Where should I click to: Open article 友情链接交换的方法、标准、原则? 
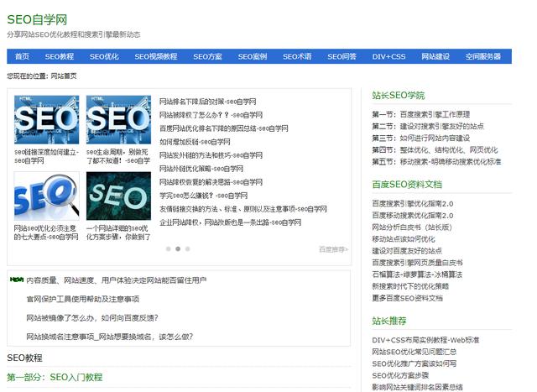[x=243, y=209]
